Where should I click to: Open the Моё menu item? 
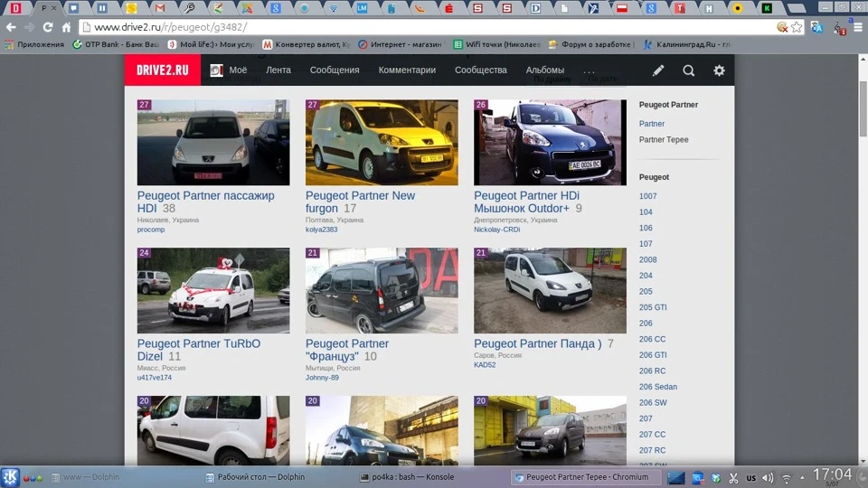click(x=238, y=70)
